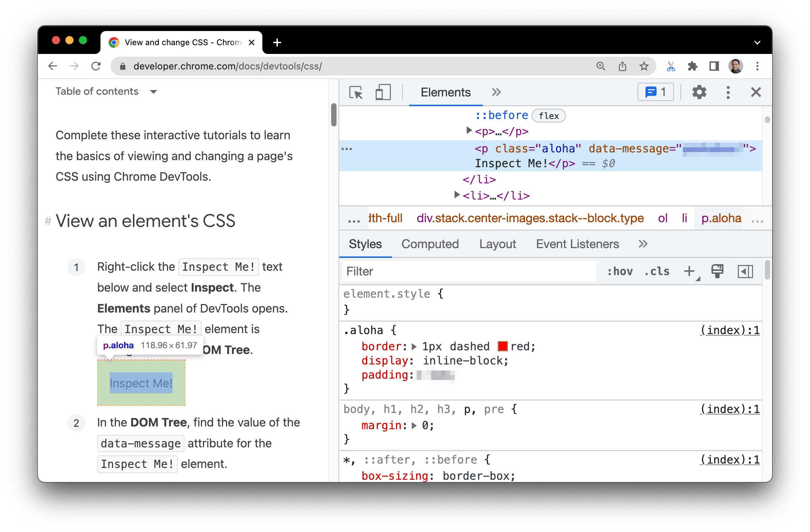Click the Filter styles input field
810x532 pixels.
pyautogui.click(x=469, y=271)
